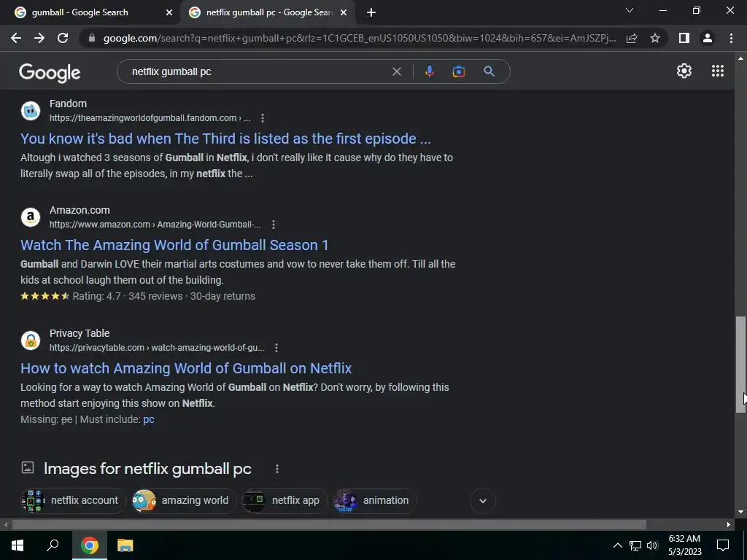This screenshot has width=747, height=560.
Task: Open volume control in system tray
Action: click(x=652, y=545)
